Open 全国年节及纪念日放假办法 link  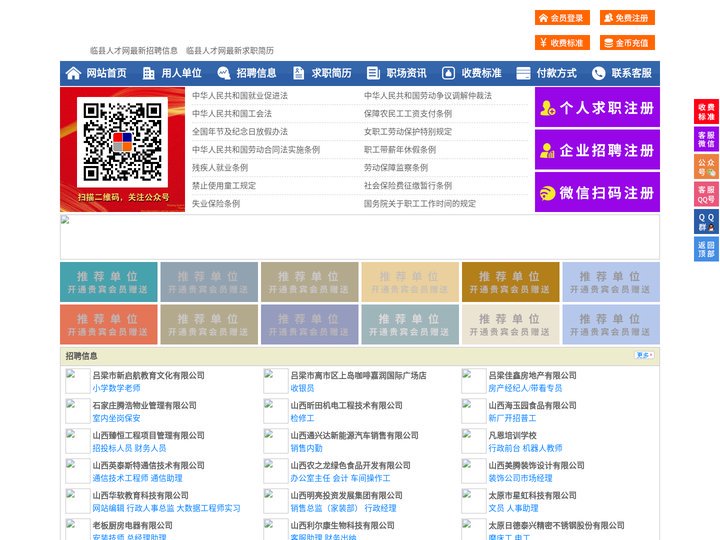point(240,132)
